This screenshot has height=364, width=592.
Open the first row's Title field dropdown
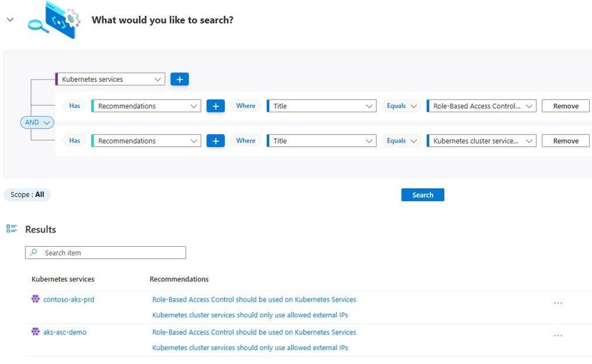click(322, 106)
